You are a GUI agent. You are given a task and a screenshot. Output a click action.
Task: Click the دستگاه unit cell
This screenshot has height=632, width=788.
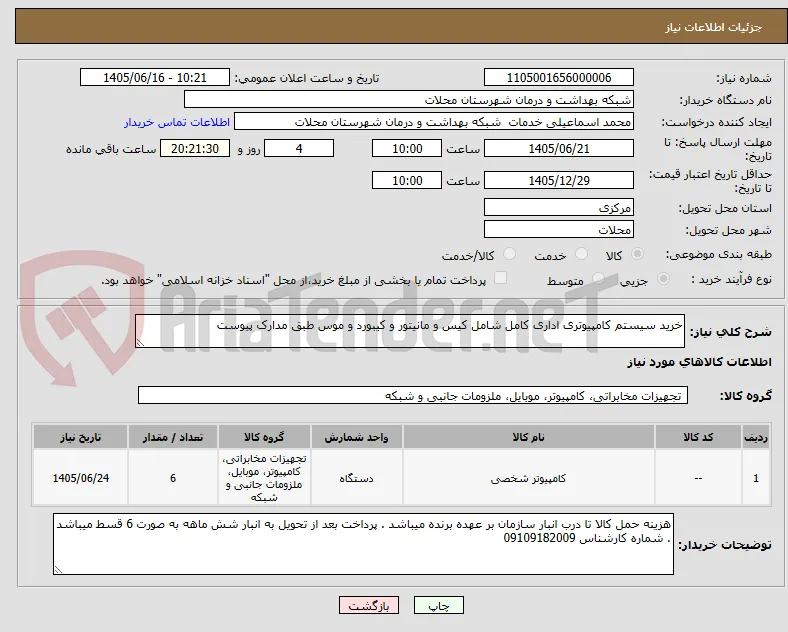tap(356, 478)
